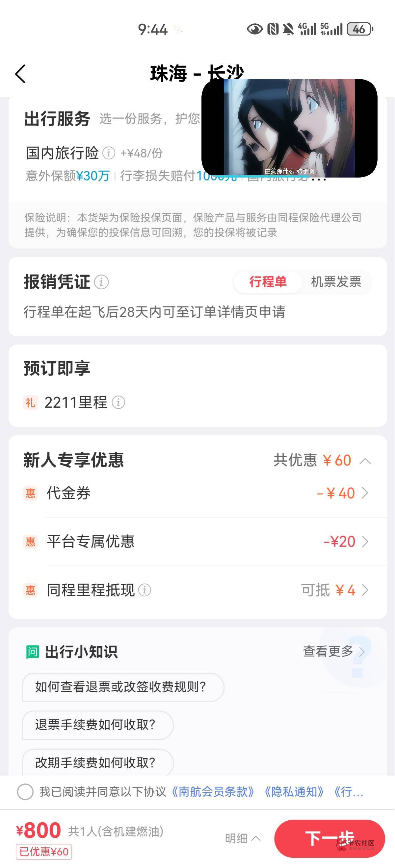Tap the 礼 gift badge icon
This screenshot has width=395, height=868.
click(30, 402)
